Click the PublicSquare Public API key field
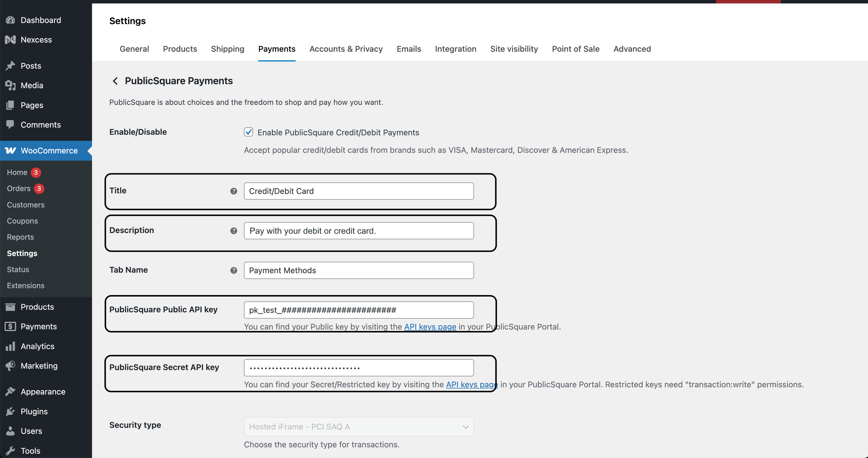The width and height of the screenshot is (868, 458). click(x=359, y=310)
